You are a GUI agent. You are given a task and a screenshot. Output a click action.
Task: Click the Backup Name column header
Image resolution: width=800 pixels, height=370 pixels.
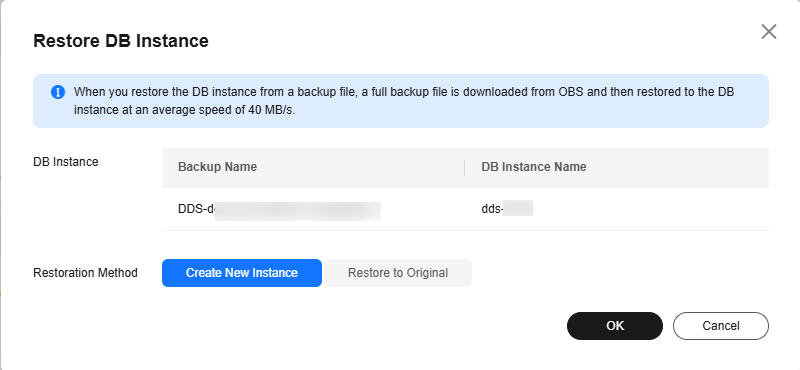click(217, 167)
